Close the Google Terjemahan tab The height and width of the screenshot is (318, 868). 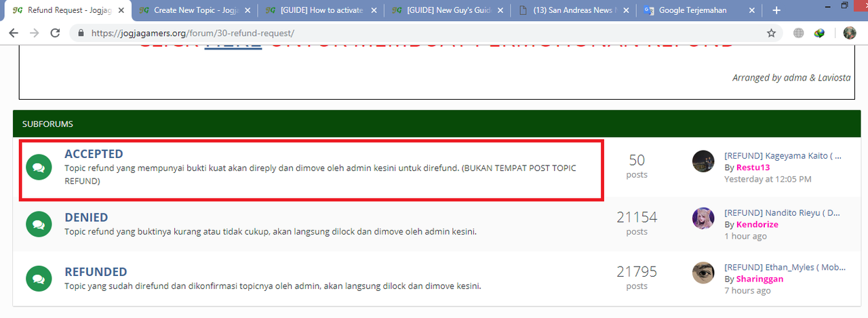point(753,10)
